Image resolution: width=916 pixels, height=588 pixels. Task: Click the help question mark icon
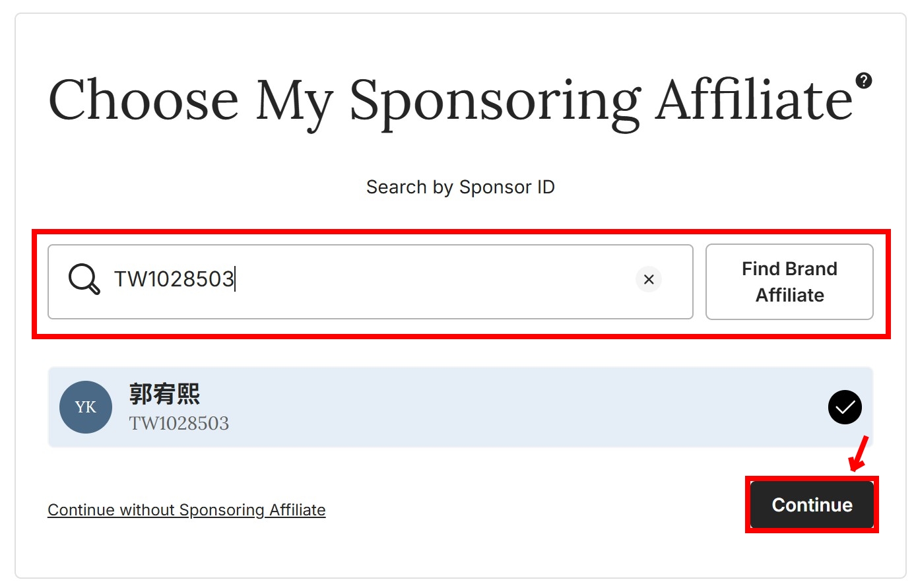[863, 81]
